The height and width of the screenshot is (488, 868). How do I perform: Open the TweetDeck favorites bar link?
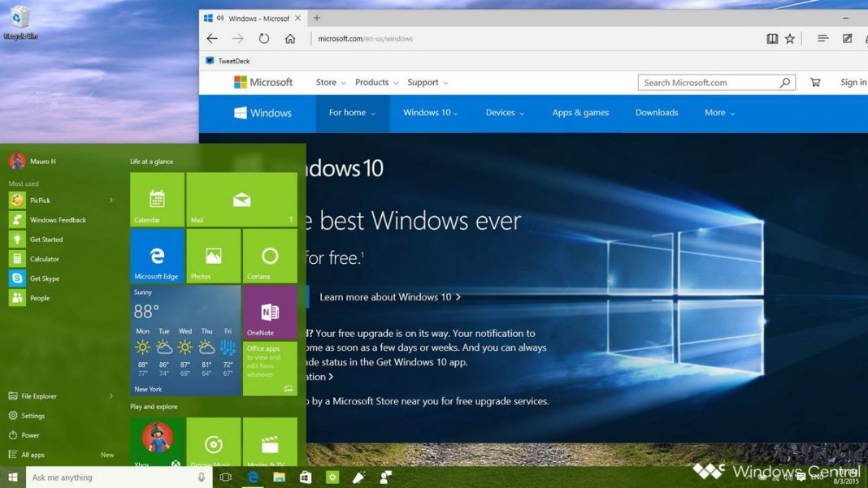pos(228,61)
